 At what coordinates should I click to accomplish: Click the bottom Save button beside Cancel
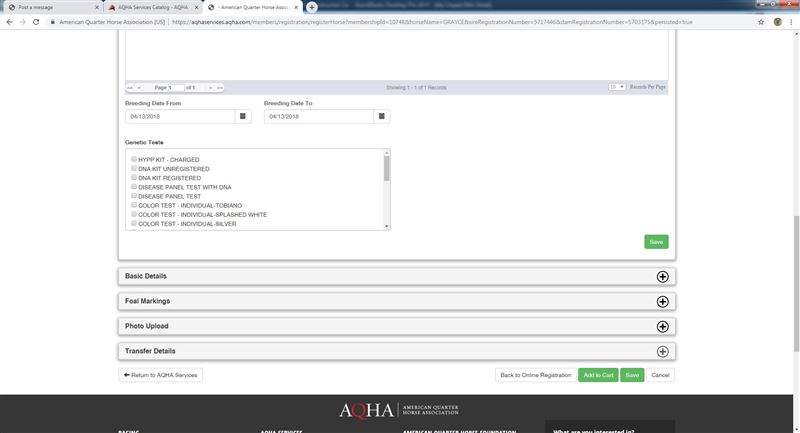(x=632, y=375)
